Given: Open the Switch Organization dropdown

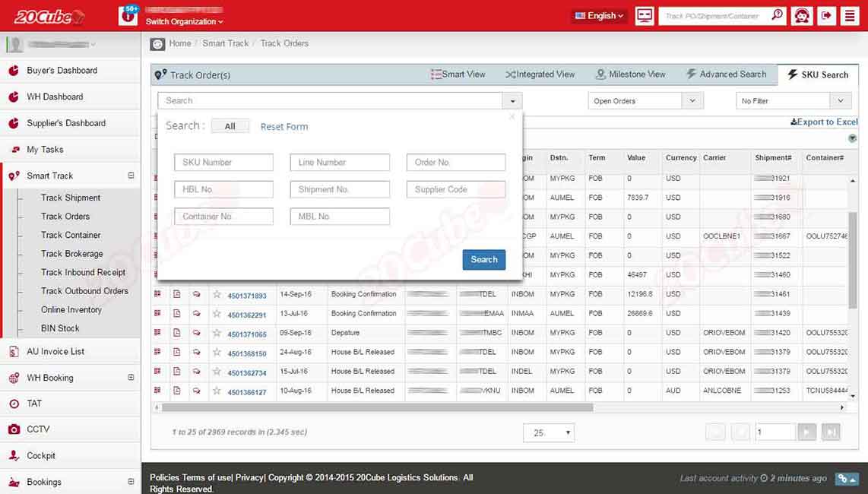Looking at the screenshot, I should pos(185,21).
